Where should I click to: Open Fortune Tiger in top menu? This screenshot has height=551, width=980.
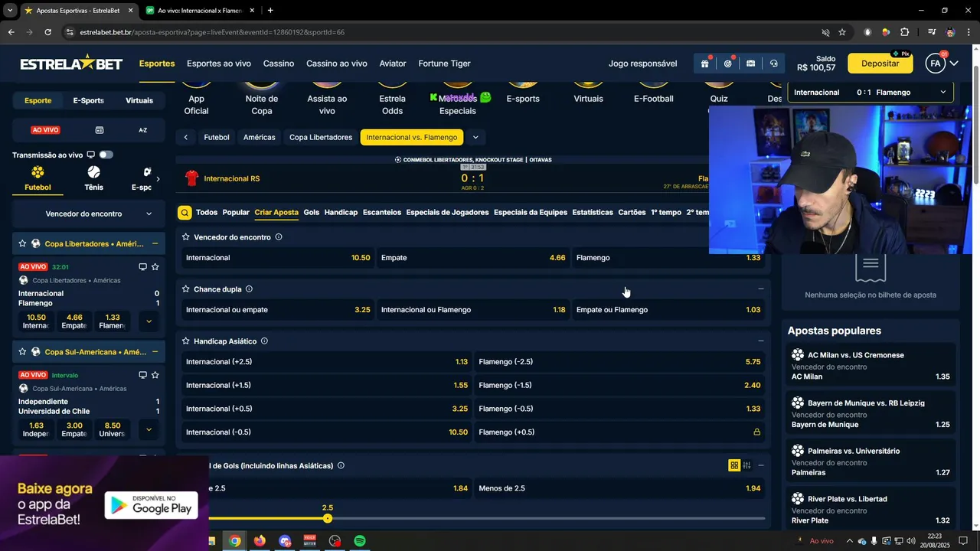[x=444, y=64]
